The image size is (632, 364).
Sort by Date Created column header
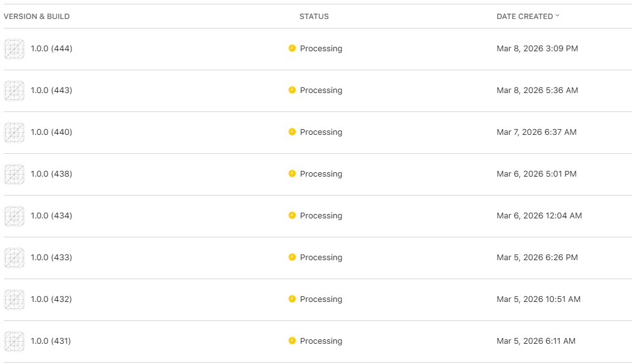(x=524, y=16)
